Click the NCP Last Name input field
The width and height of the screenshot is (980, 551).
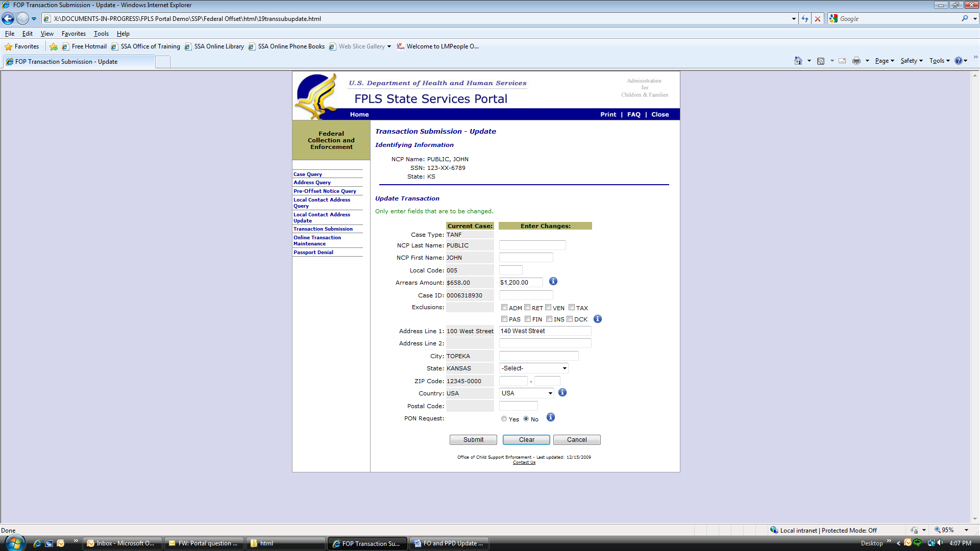tap(532, 245)
